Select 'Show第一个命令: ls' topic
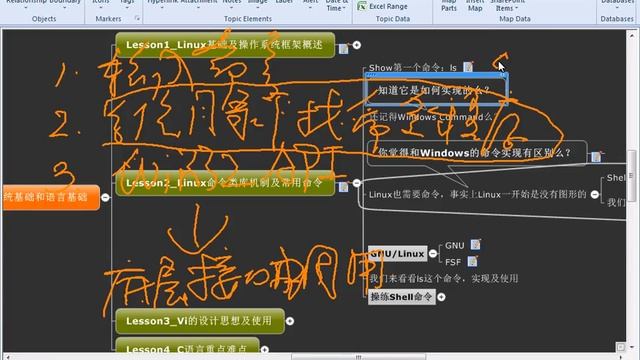The width and height of the screenshot is (640, 360). click(x=413, y=68)
